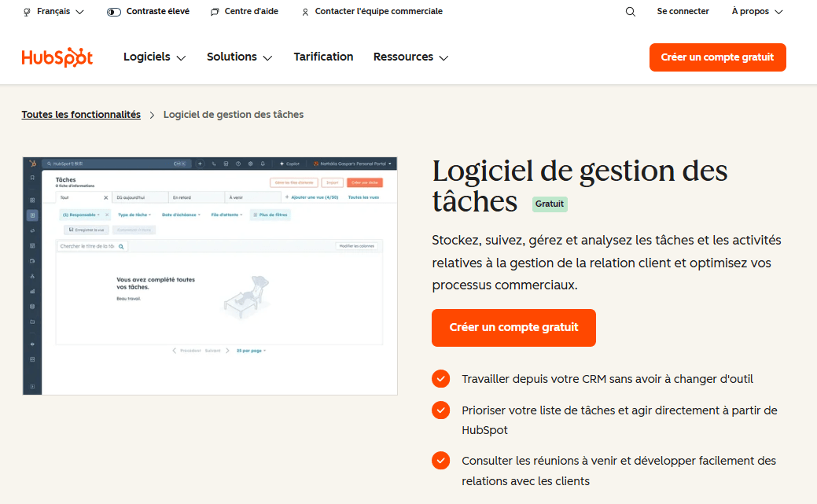Viewport: 817px width, 504px height.
Task: Expand the À propos dropdown
Action: [756, 12]
